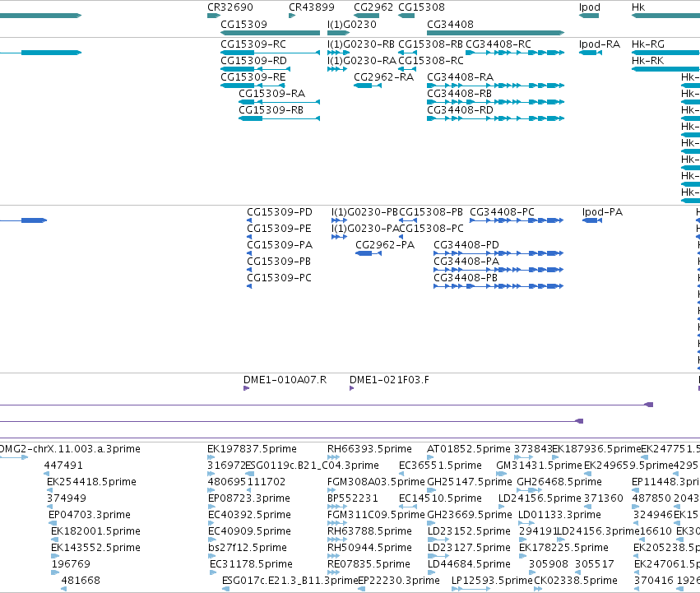Click the GM31431.5prime EST label
This screenshot has width=700, height=593.
pos(540,466)
